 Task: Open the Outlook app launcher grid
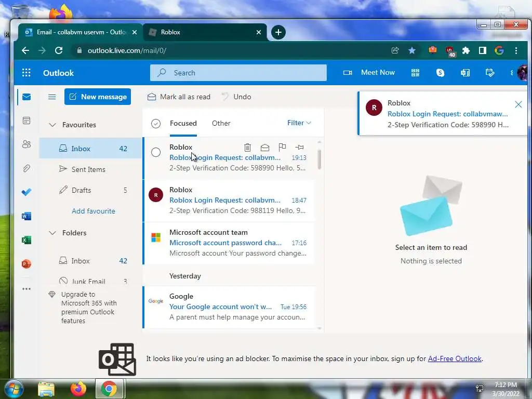click(x=26, y=73)
